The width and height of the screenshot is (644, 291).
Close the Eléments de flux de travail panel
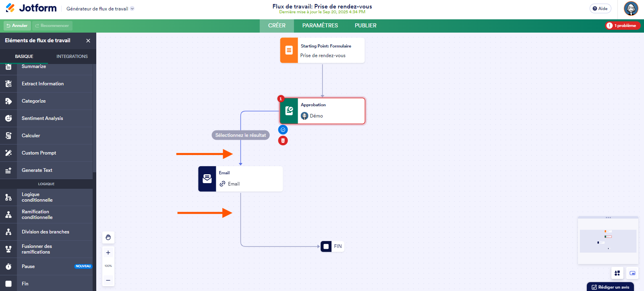pyautogui.click(x=88, y=41)
